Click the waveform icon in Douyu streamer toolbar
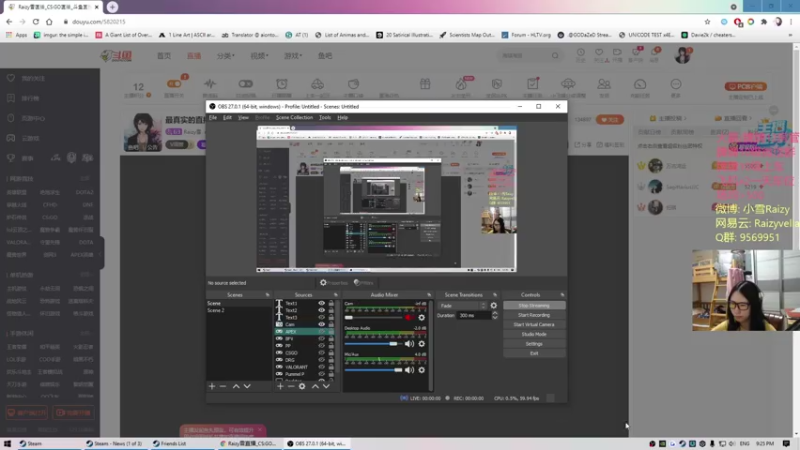The height and width of the screenshot is (450, 800). (x=210, y=84)
